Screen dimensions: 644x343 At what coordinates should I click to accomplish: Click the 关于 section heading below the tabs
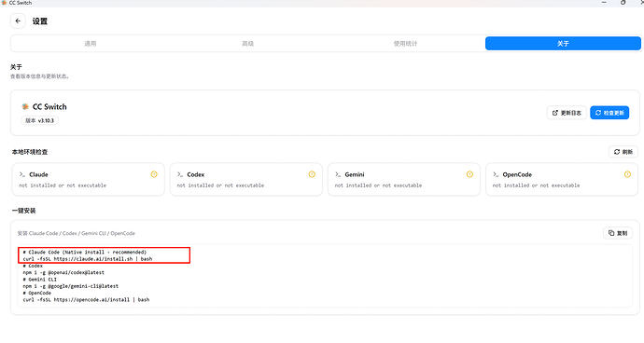point(16,67)
